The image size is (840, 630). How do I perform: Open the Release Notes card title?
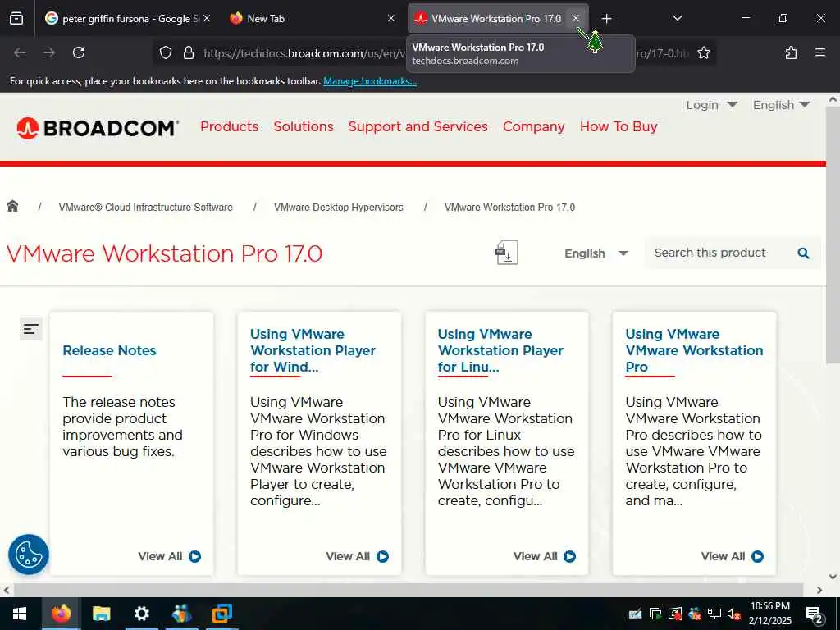click(109, 350)
